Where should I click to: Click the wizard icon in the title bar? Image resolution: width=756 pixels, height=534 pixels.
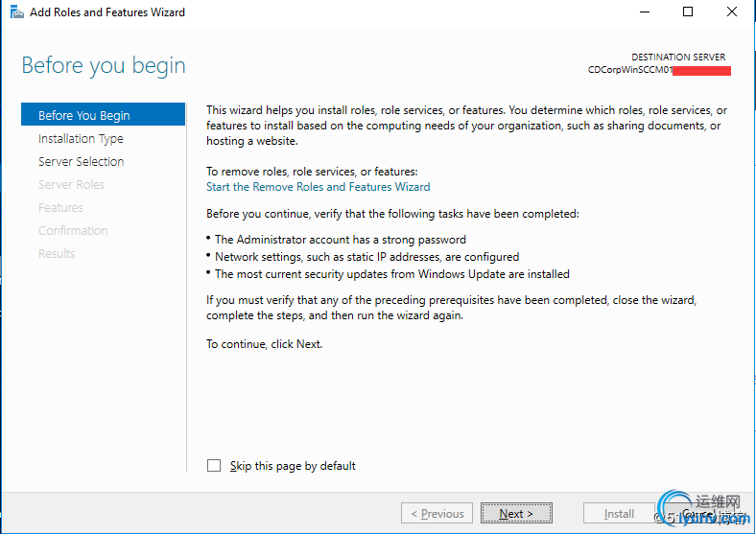(16, 12)
